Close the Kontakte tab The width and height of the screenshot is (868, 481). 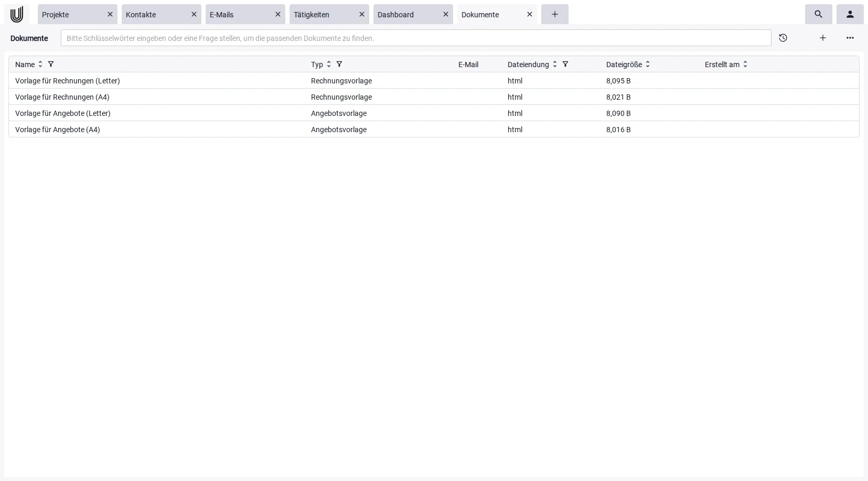194,14
